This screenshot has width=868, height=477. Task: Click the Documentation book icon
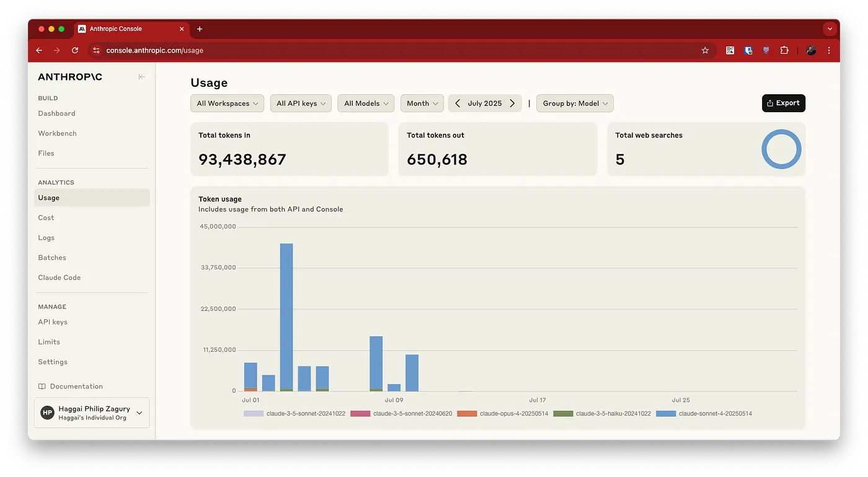[x=42, y=387]
